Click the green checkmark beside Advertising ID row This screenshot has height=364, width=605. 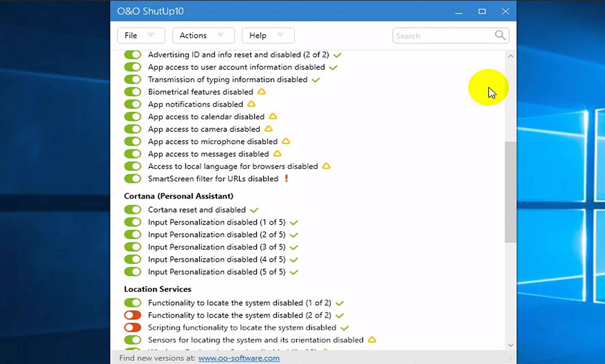pos(337,55)
